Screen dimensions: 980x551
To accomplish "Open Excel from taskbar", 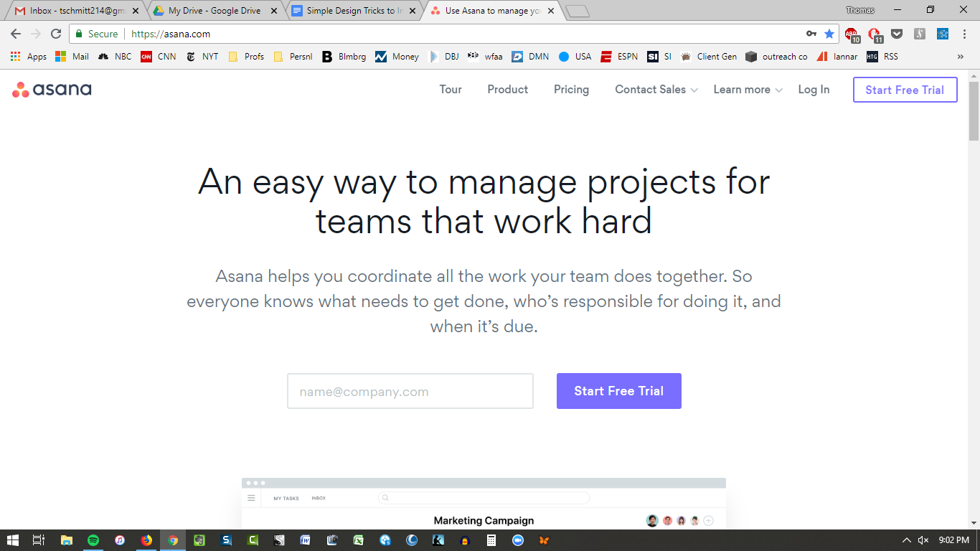I will [x=359, y=540].
